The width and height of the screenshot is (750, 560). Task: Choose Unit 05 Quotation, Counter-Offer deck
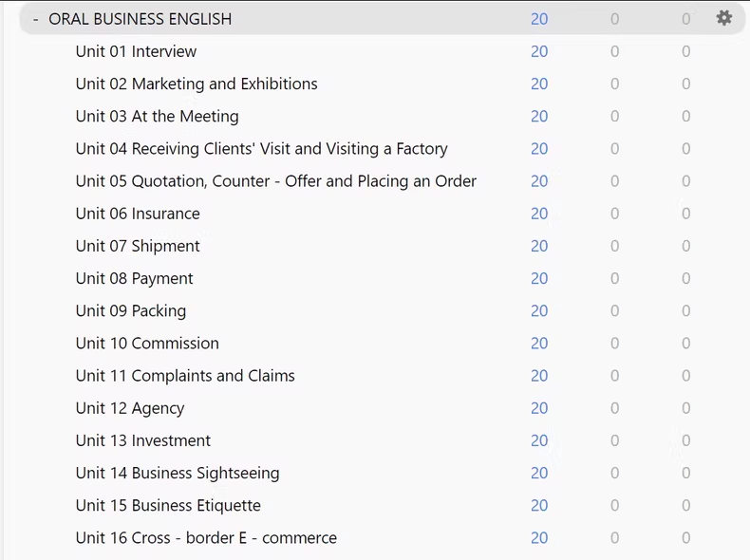coord(276,181)
